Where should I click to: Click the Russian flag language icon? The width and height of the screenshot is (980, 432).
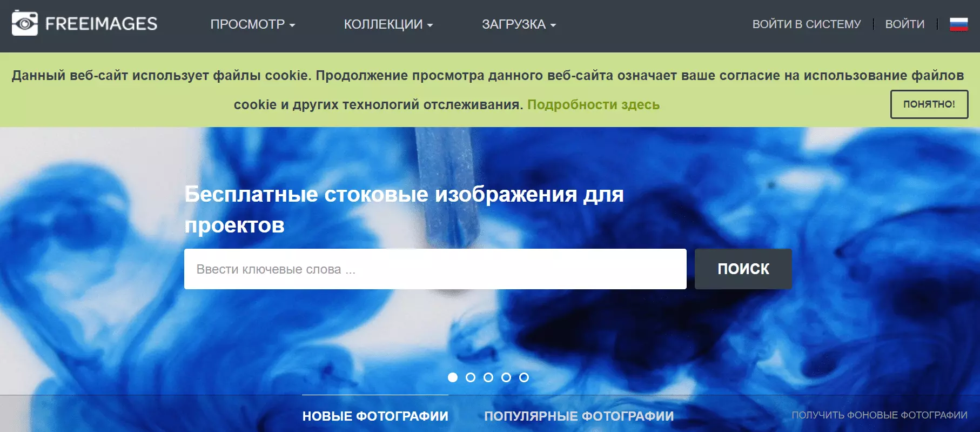click(x=958, y=24)
